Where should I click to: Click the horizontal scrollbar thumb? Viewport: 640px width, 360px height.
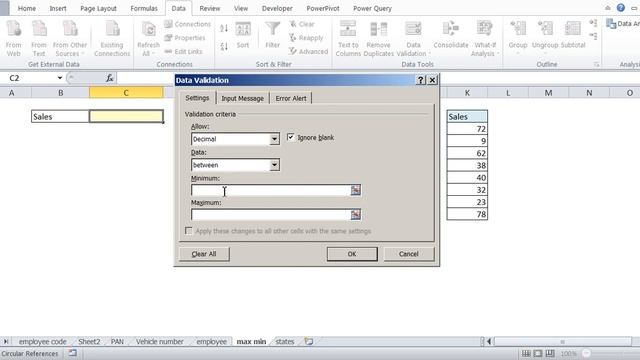[x=562, y=342]
